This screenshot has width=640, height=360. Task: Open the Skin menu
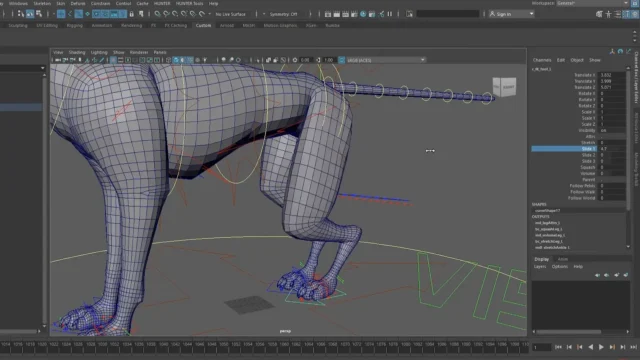[x=60, y=3]
